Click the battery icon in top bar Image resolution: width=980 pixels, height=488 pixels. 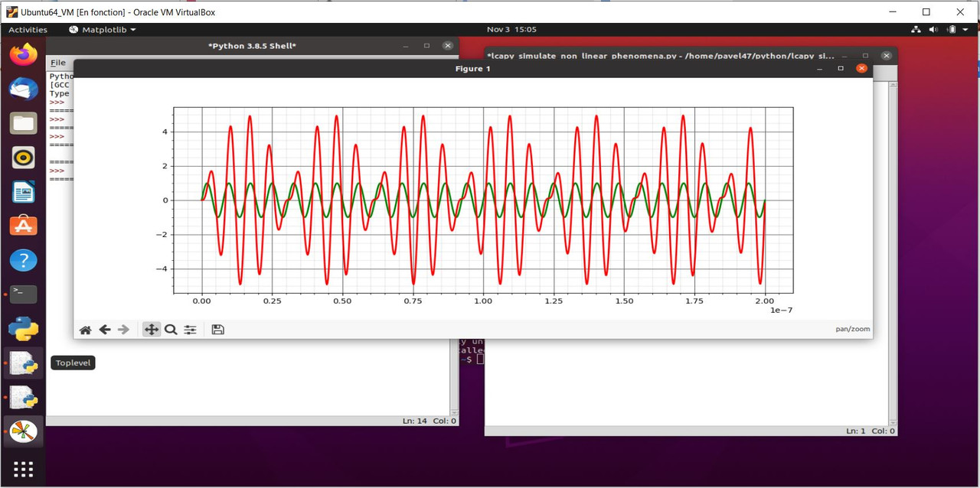point(952,30)
